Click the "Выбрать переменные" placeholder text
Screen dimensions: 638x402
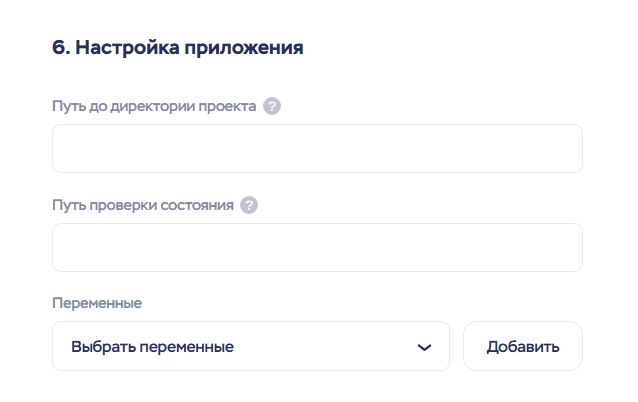pyautogui.click(x=152, y=347)
